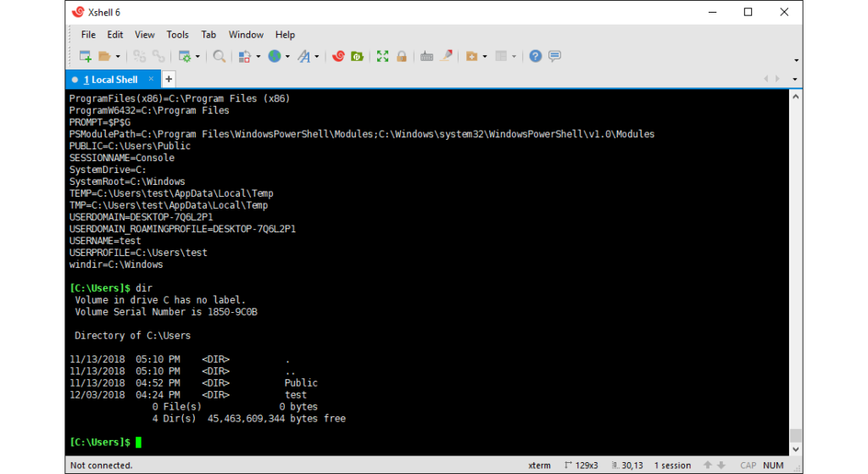Image resolution: width=868 pixels, height=474 pixels.
Task: Click the terminal vertical scrollbar track
Action: (795, 254)
